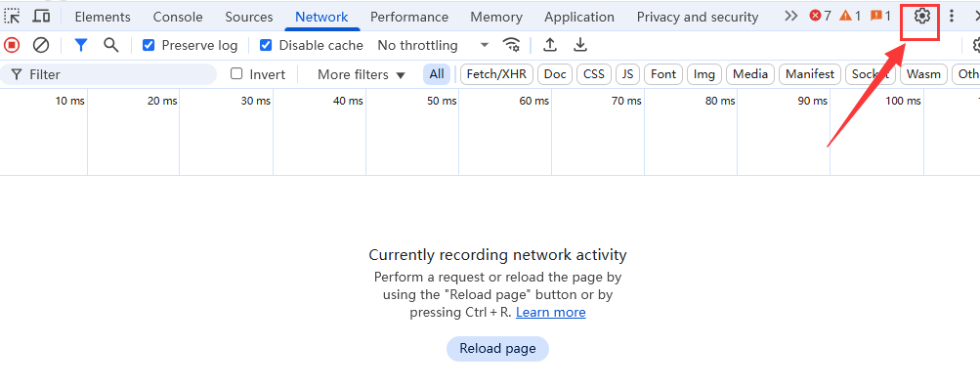Uncheck the Preserve log checkbox
Image resolution: width=980 pixels, height=390 pixels.
149,45
